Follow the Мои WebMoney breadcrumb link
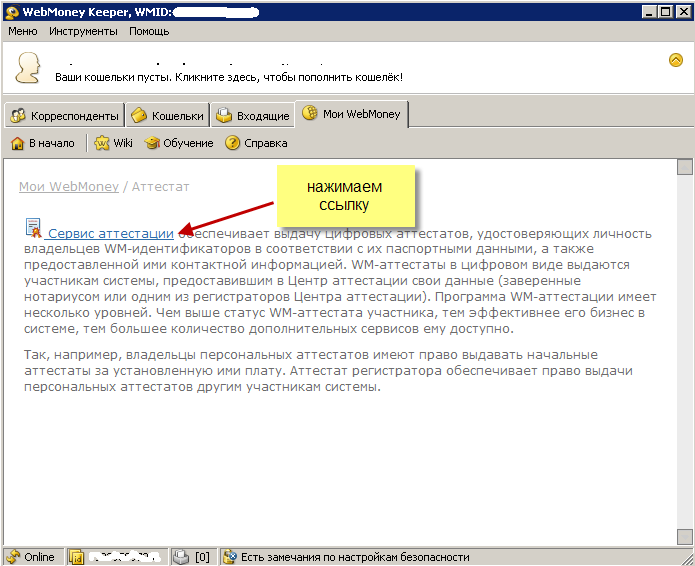This screenshot has height=566, width=695. click(69, 187)
